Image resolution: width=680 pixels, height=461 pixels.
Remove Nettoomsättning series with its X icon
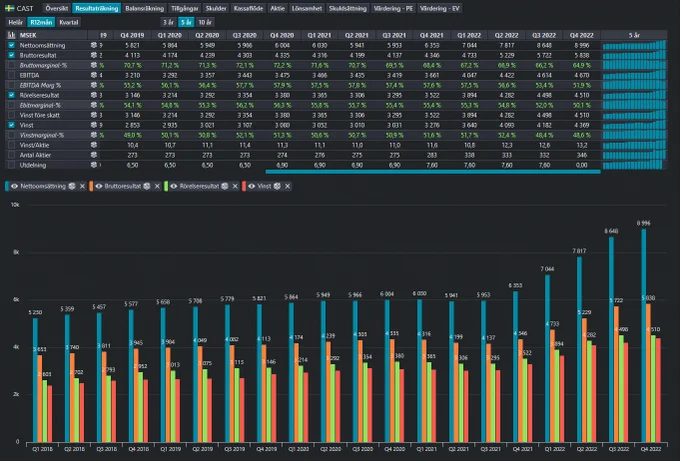click(x=82, y=186)
